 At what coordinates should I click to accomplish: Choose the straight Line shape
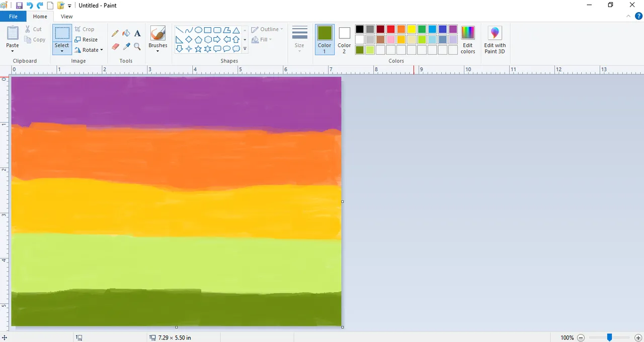(x=179, y=30)
